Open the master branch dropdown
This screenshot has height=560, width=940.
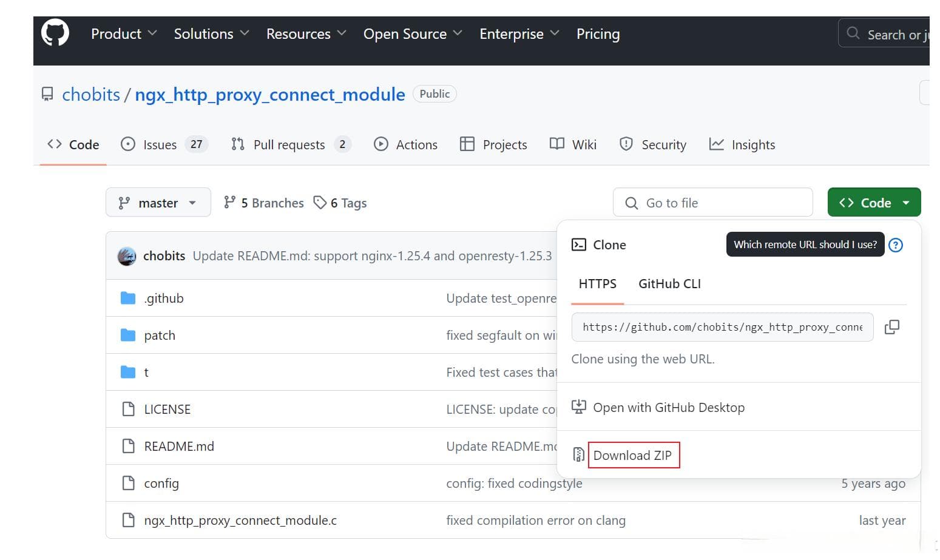158,203
